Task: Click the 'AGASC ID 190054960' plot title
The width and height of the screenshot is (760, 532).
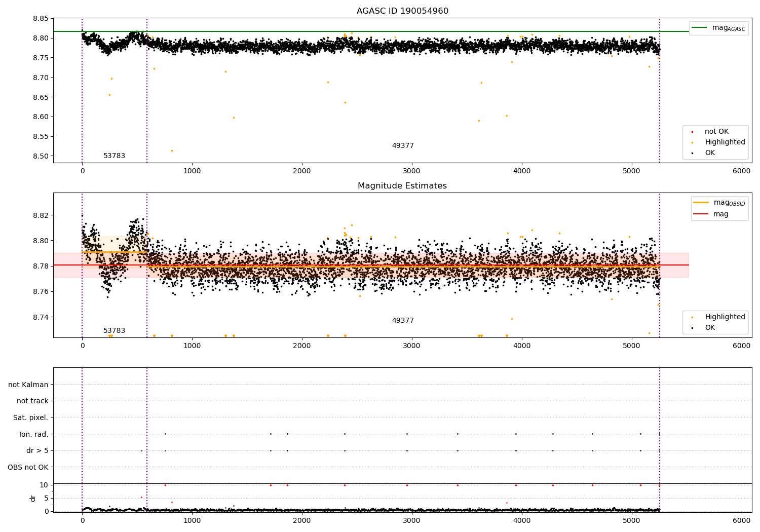Action: pyautogui.click(x=402, y=11)
